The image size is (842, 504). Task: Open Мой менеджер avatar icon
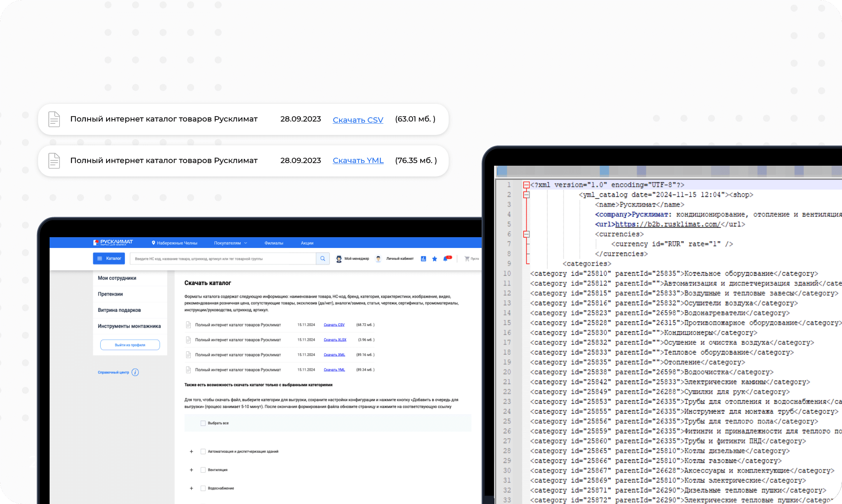(339, 259)
